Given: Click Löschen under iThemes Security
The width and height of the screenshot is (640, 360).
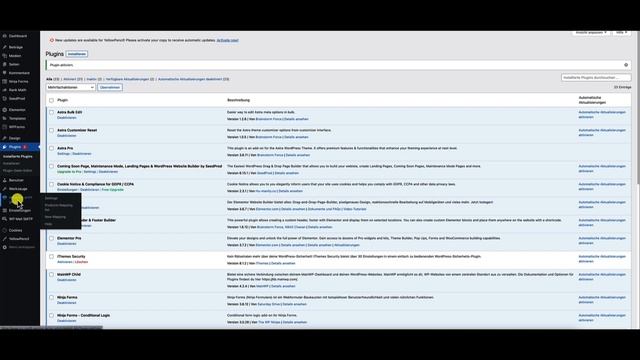Looking at the screenshot, I should click(81, 262).
